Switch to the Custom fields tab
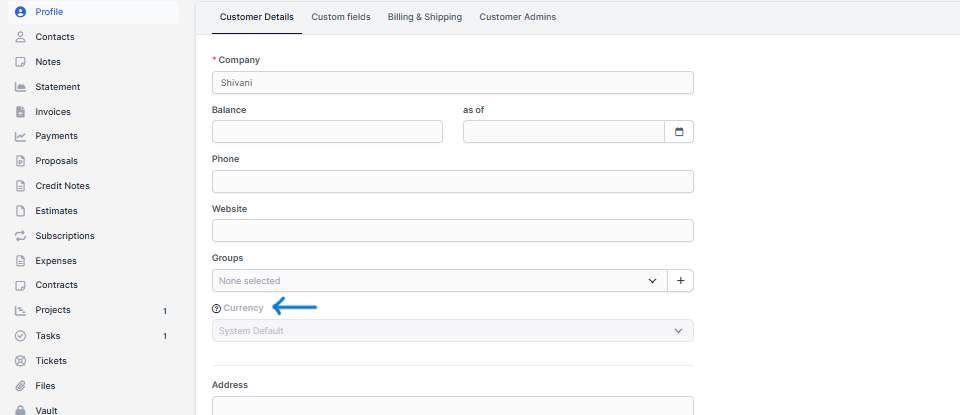This screenshot has height=415, width=960. point(340,17)
